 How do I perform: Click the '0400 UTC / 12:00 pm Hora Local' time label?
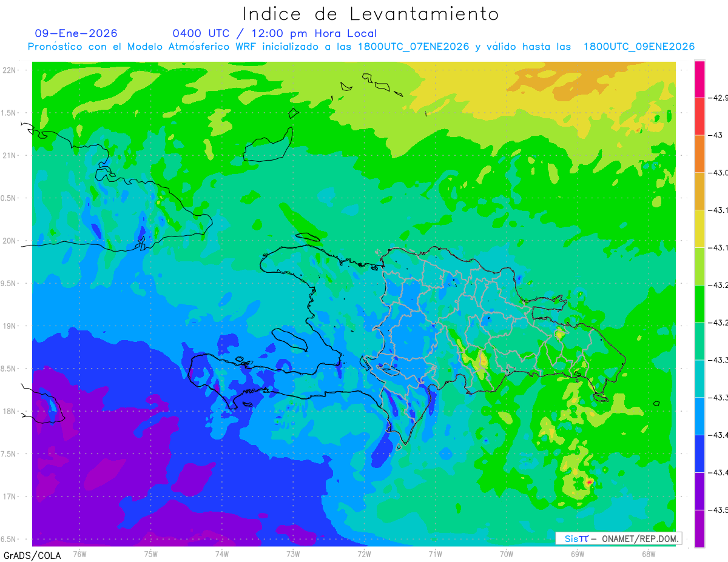click(275, 33)
